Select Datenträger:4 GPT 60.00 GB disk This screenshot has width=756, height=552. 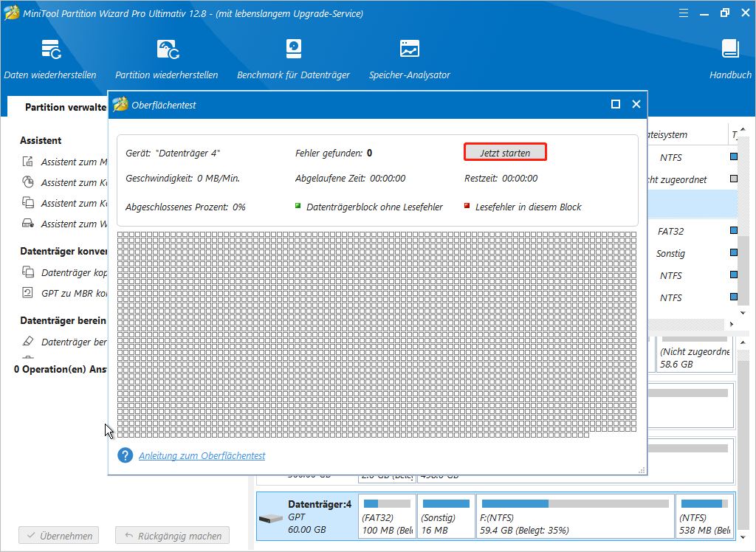[x=306, y=517]
